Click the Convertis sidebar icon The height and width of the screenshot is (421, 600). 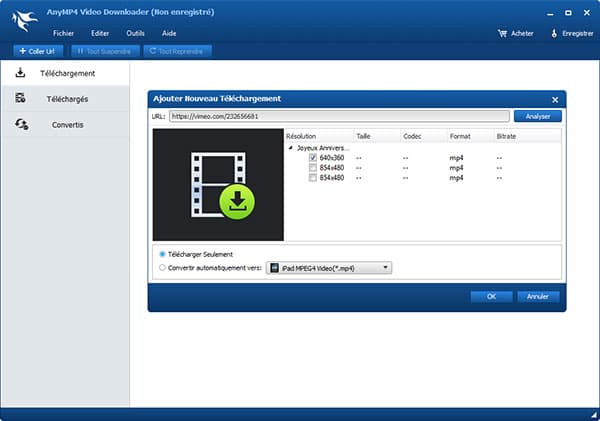click(x=20, y=125)
